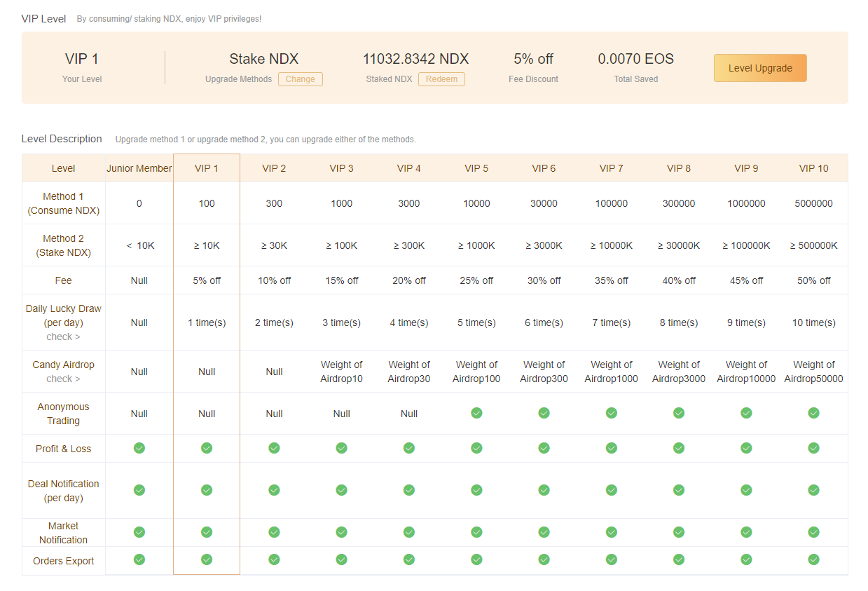Click Change next to Upgrade Methods
This screenshot has width=868, height=591.
(x=300, y=79)
